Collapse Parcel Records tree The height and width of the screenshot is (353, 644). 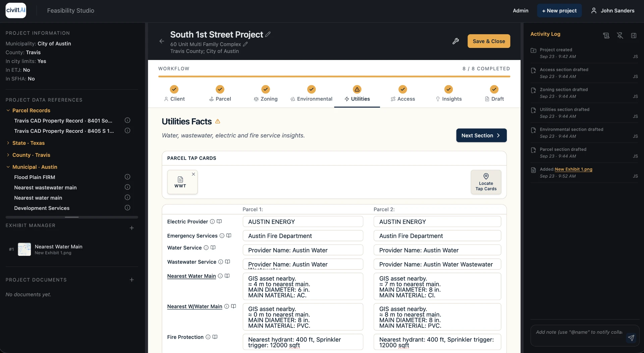tap(8, 110)
